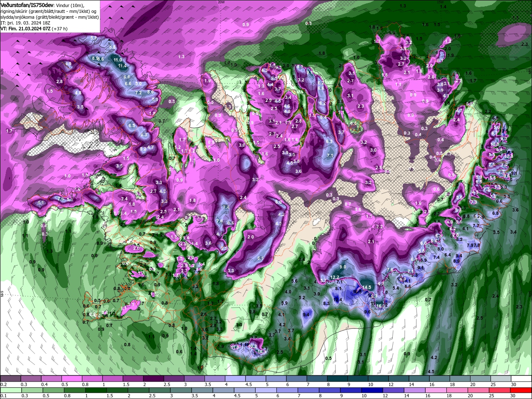Click the '30' label on the rain scale
Image resolution: width=532 pixels, height=399 pixels.
[513, 396]
